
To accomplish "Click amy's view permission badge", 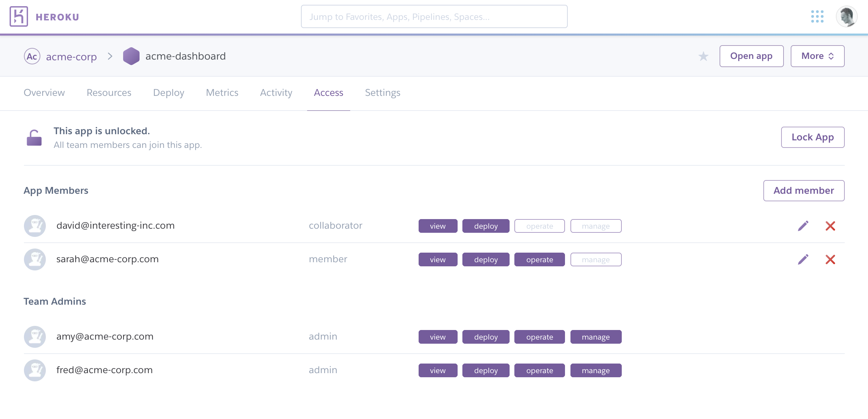I will tap(438, 337).
